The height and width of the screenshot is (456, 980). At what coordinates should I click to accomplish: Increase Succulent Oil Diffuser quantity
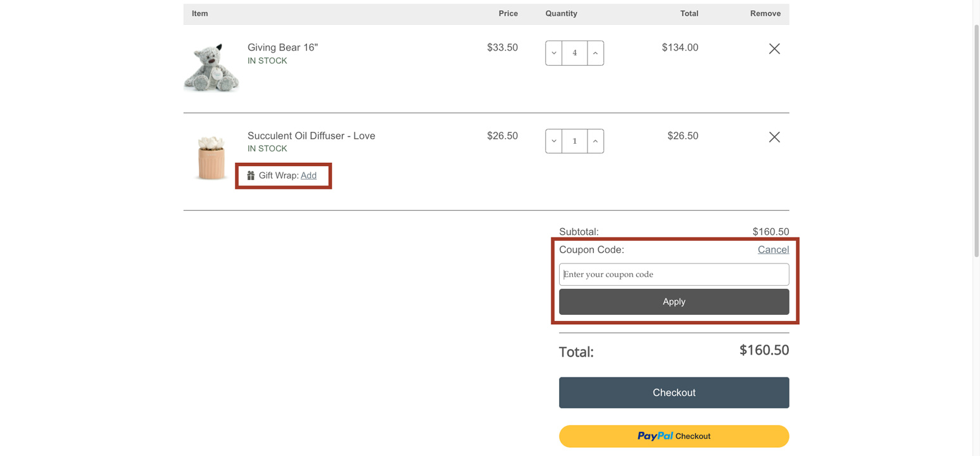(594, 141)
